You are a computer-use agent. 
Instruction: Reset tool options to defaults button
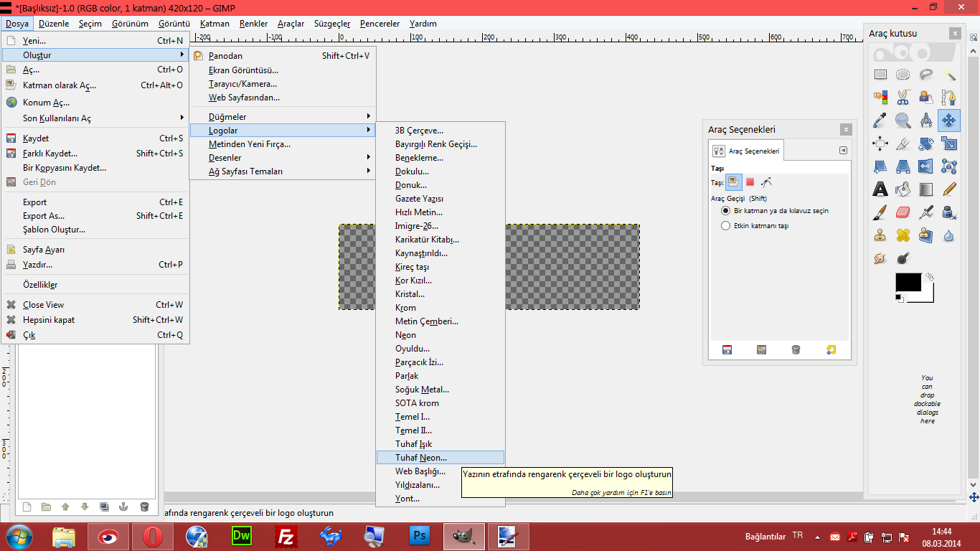point(831,350)
